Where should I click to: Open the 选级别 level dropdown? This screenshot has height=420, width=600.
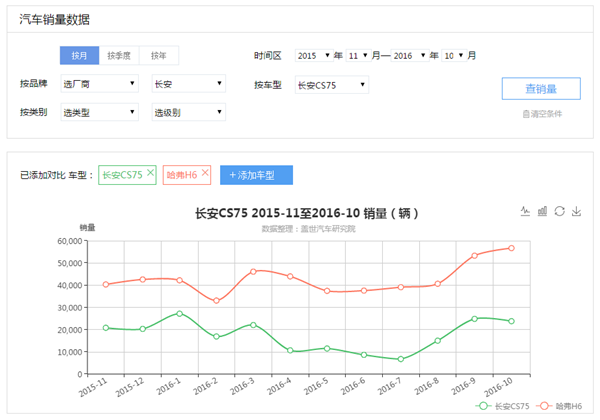[189, 112]
